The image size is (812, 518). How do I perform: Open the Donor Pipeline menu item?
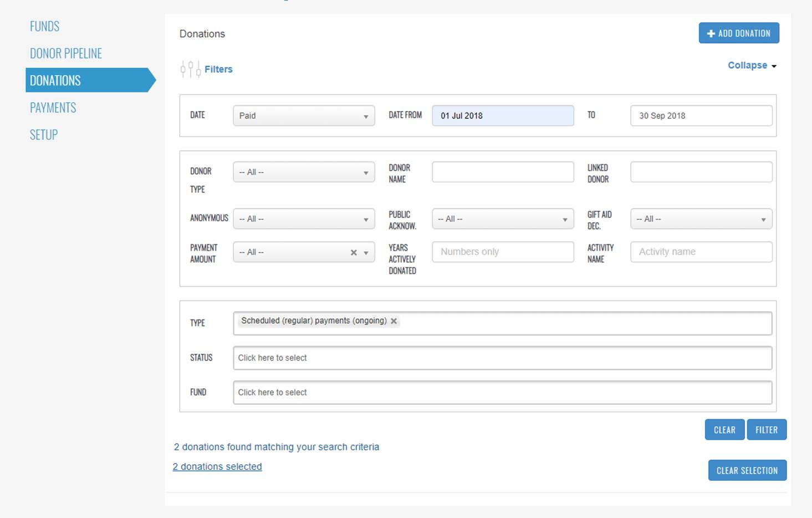[66, 53]
